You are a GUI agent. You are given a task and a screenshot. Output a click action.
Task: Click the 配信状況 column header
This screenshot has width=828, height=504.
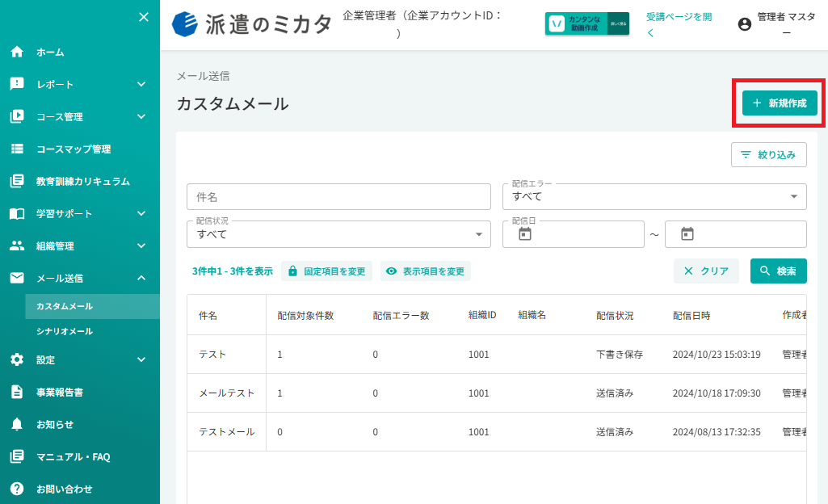(615, 316)
